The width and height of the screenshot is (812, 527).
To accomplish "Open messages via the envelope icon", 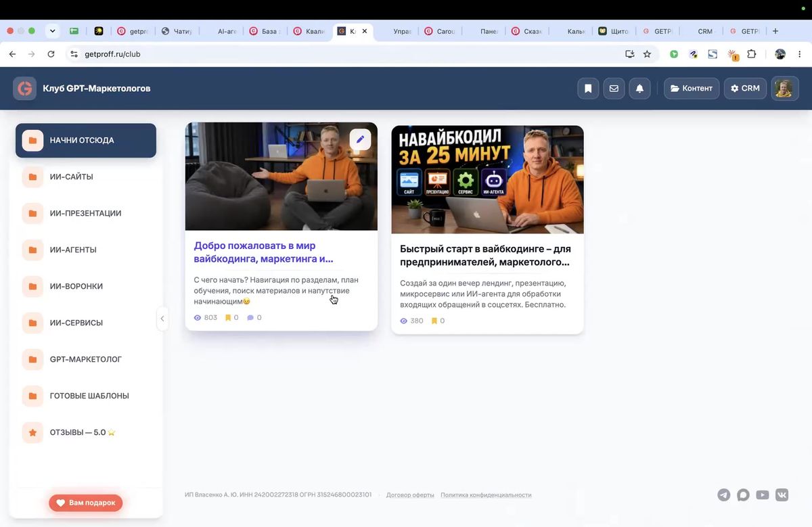I will point(614,89).
